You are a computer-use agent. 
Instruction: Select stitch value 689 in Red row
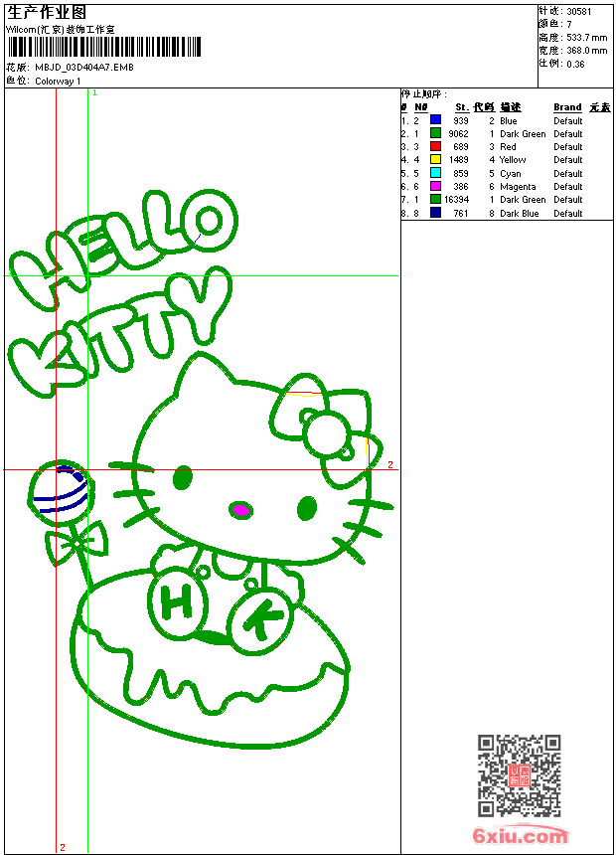[x=461, y=147]
